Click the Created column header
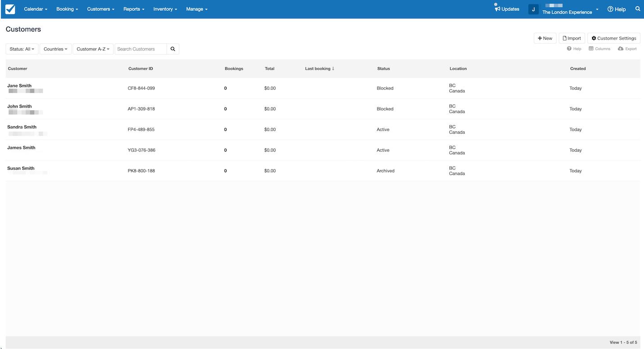Image resolution: width=644 pixels, height=349 pixels. click(x=578, y=69)
